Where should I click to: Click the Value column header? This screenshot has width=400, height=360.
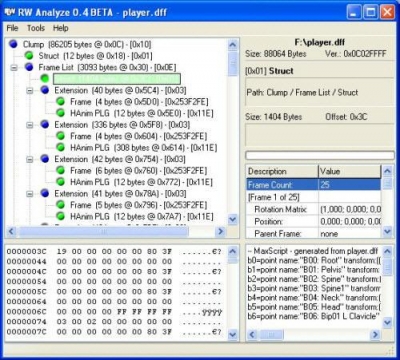[349, 171]
